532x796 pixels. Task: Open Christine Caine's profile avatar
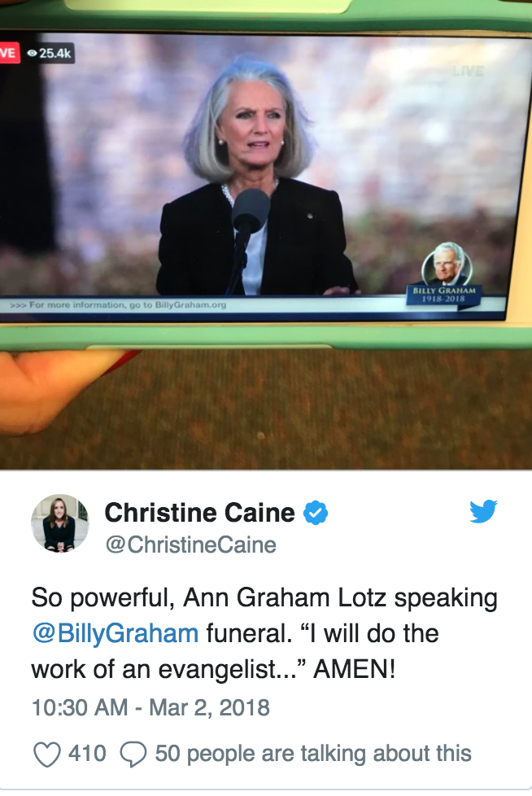coord(60,523)
